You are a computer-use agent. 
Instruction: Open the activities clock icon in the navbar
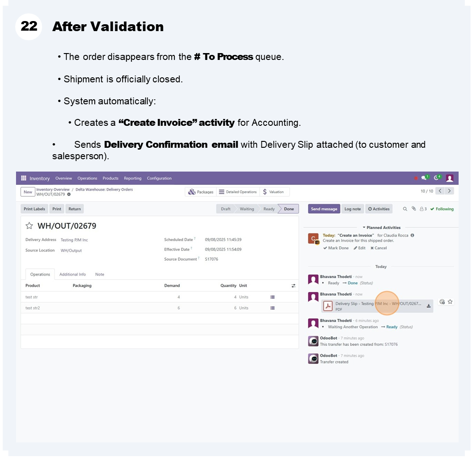[x=437, y=178]
